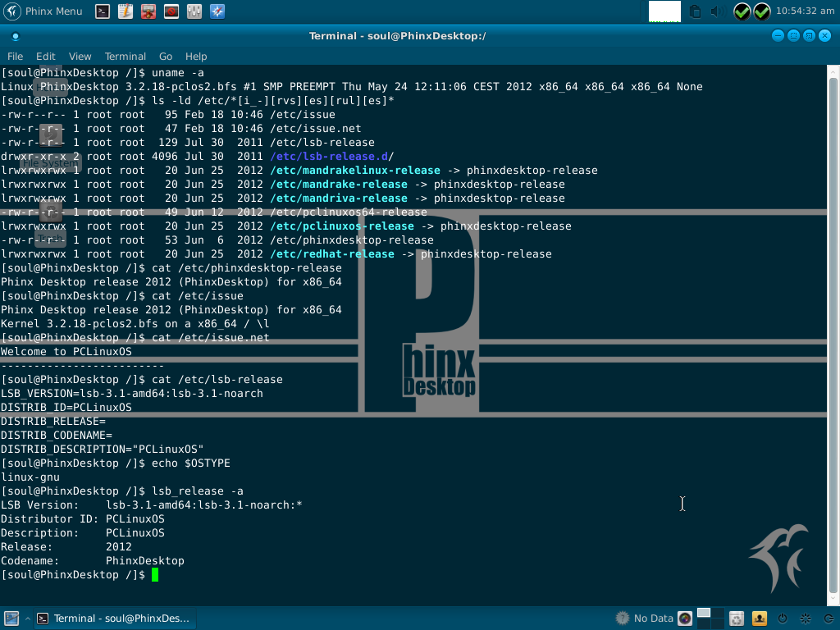Open the notepad text editor launcher
This screenshot has height=630, width=840.
coord(126,11)
